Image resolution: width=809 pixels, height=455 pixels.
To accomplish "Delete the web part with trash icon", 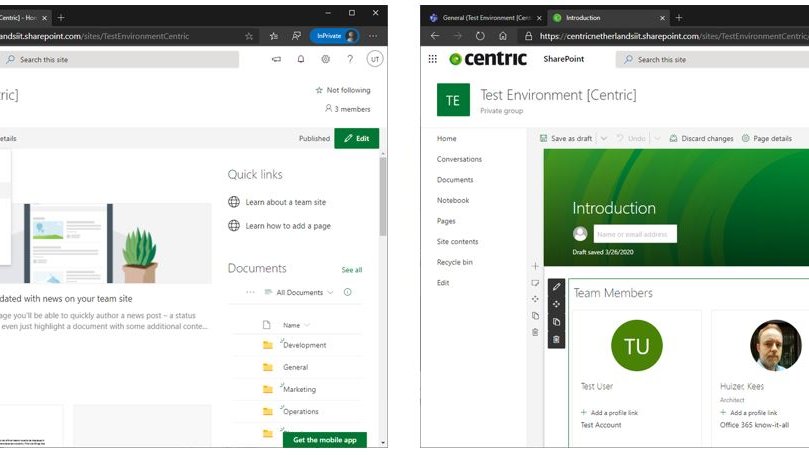I will coord(556,339).
